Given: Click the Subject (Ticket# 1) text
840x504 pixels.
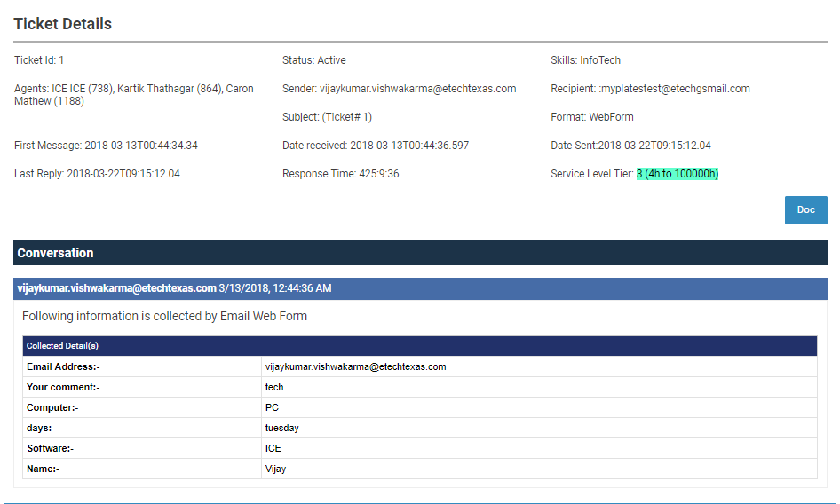Looking at the screenshot, I should click(x=327, y=117).
